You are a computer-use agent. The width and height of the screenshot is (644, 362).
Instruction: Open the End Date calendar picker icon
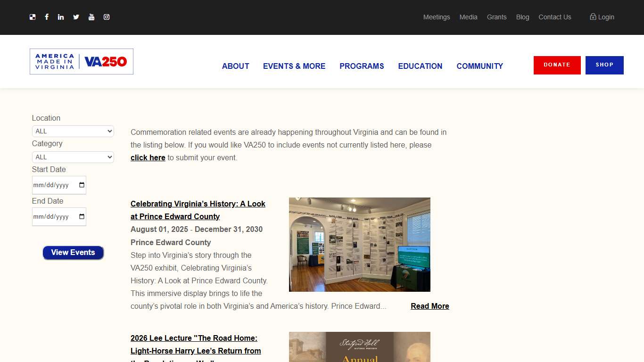[x=81, y=216]
